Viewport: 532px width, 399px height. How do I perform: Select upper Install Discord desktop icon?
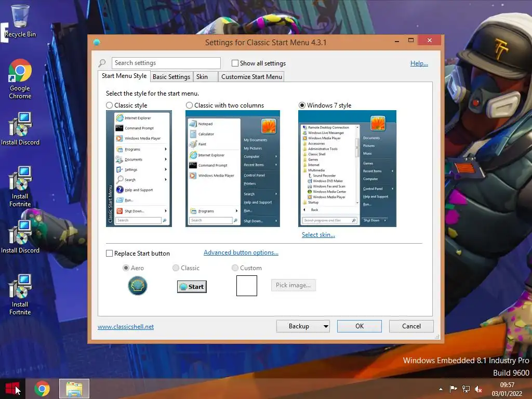tap(20, 129)
